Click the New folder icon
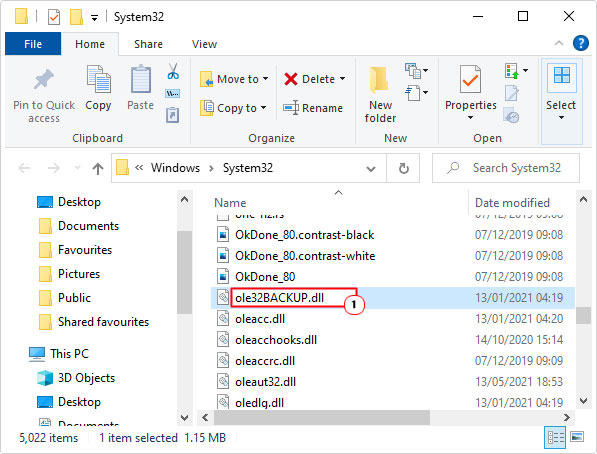Viewport: 597px width, 454px height. tap(379, 80)
